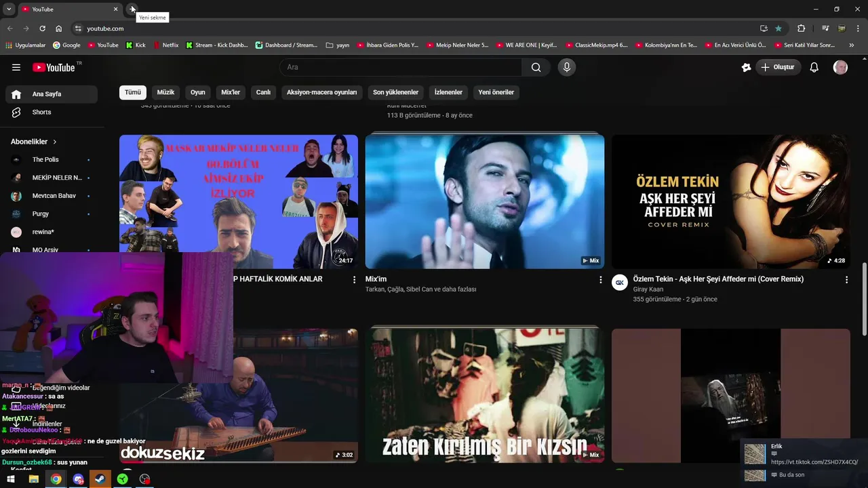This screenshot has width=868, height=488.
Task: Open Shorts in the sidebar
Action: [x=52, y=112]
